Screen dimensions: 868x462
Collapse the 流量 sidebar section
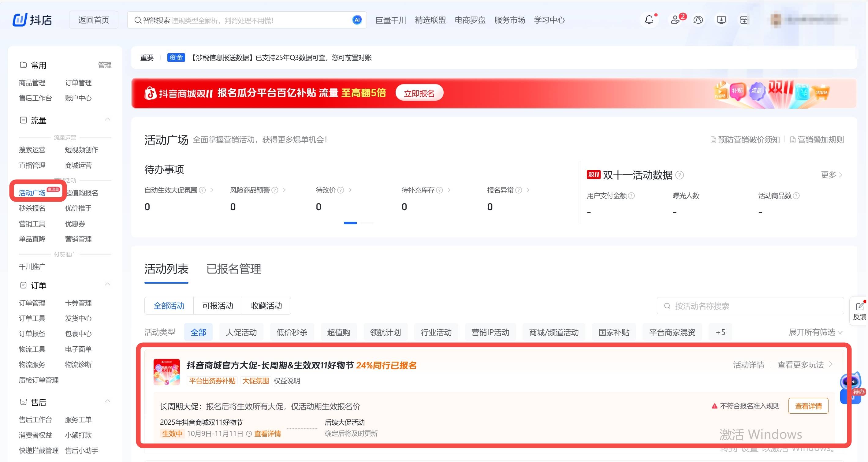click(107, 120)
